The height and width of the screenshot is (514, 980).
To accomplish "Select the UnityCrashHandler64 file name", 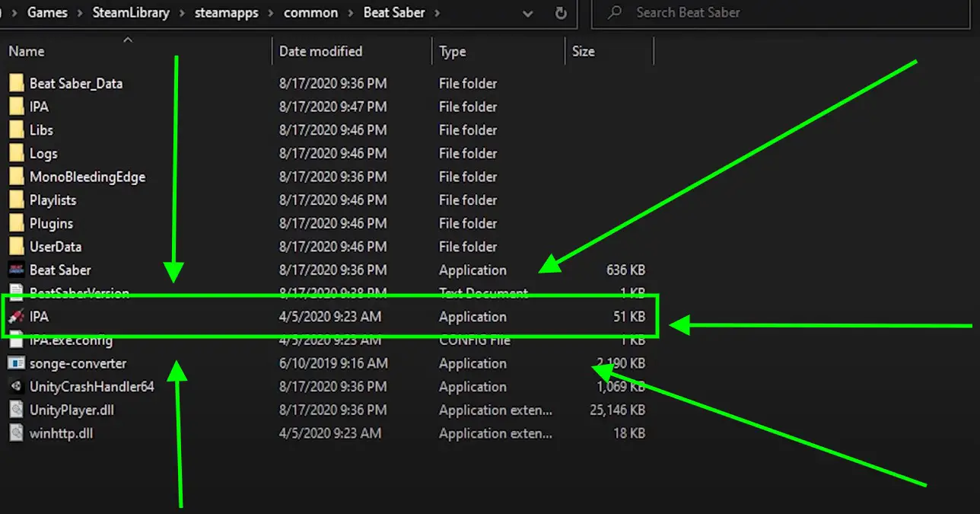I will [91, 387].
